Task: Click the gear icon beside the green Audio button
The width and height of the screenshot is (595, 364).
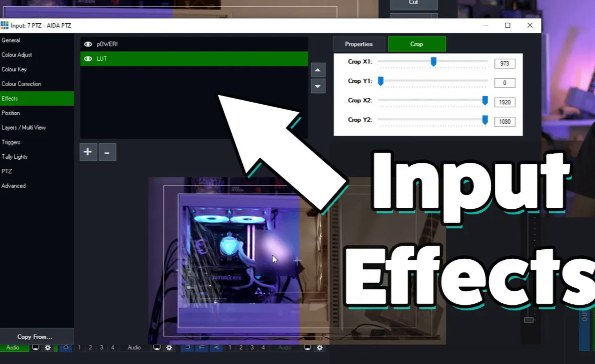Action: (x=48, y=348)
